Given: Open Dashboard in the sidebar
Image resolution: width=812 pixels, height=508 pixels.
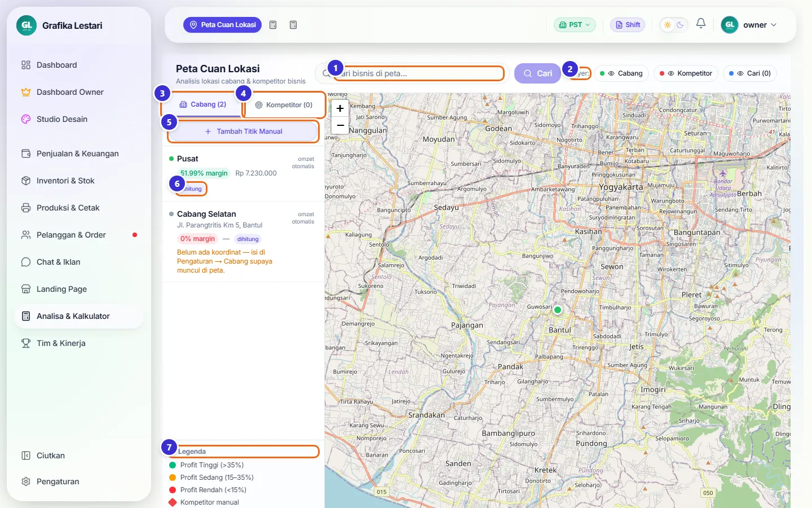Looking at the screenshot, I should [78, 65].
